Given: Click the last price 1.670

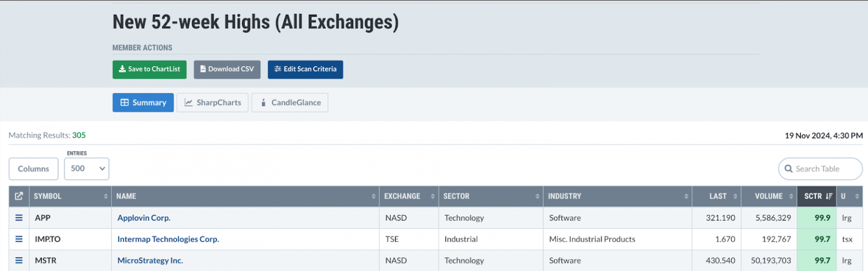Looking at the screenshot, I should tap(725, 239).
